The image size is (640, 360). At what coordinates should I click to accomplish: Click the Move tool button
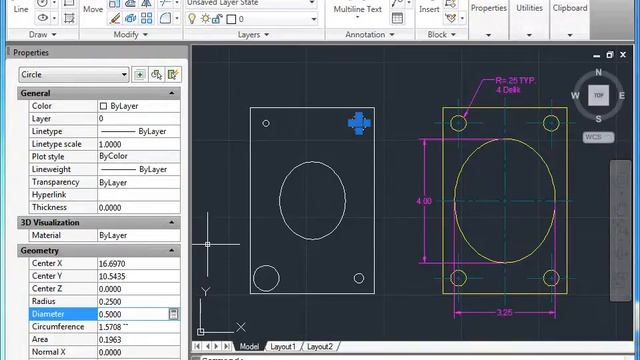pyautogui.click(x=93, y=9)
